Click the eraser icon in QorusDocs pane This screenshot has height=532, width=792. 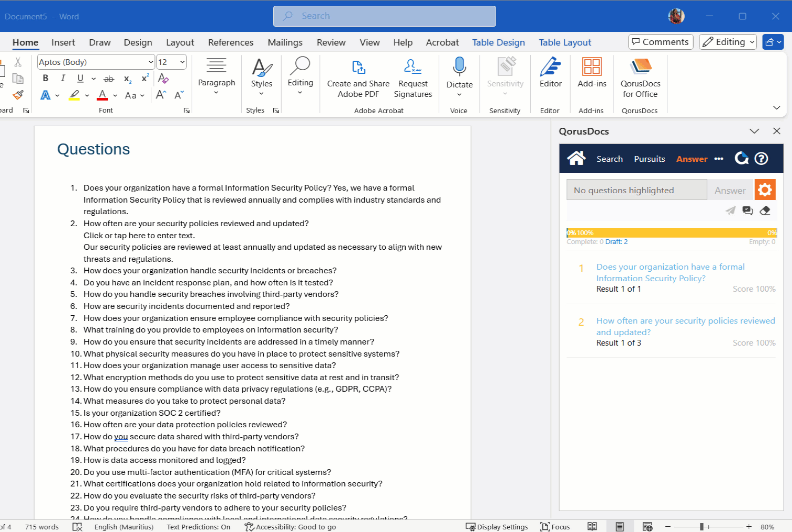tap(765, 210)
